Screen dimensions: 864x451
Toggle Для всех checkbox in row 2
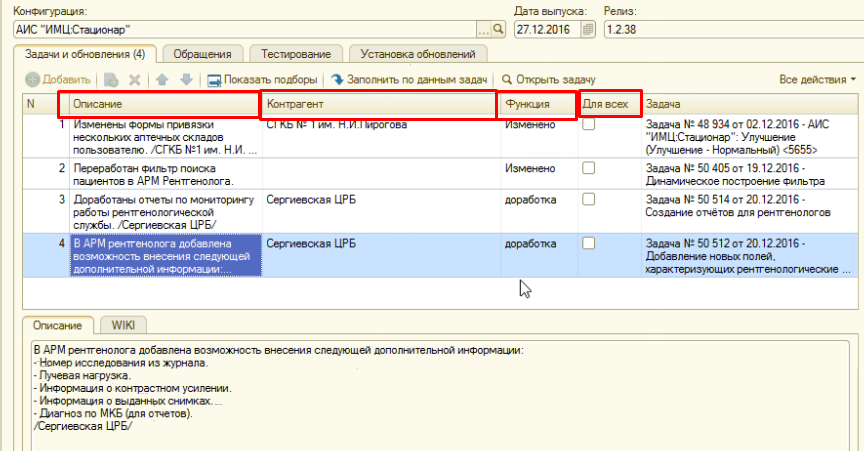[x=588, y=168]
